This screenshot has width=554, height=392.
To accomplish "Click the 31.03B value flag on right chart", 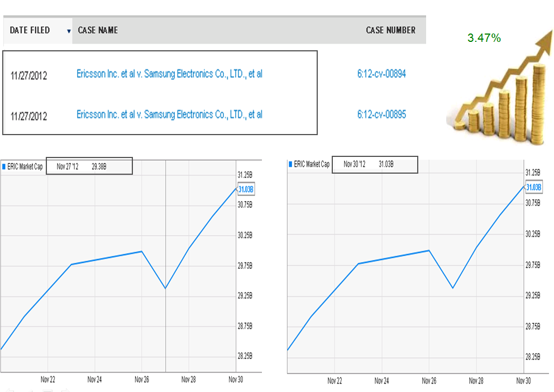I will 533,187.
